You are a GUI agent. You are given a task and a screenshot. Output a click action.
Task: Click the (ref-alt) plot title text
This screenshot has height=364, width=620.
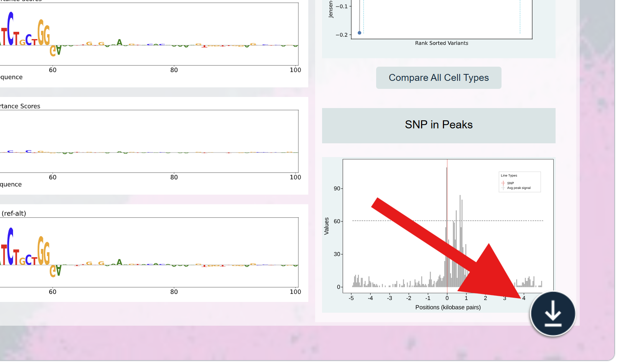tap(14, 213)
